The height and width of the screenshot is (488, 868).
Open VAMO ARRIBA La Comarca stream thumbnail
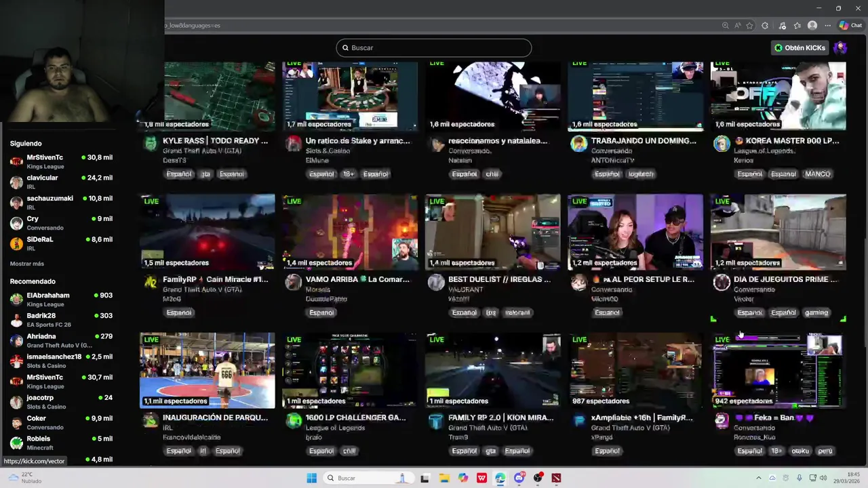click(x=350, y=232)
